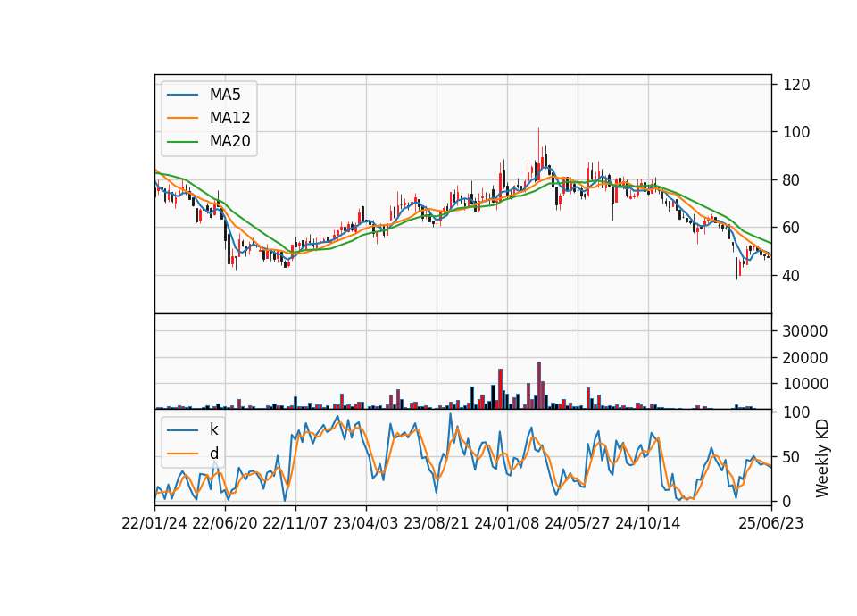This screenshot has height=616, width=857.
Task: Click the MA20 legend label
Action: (229, 141)
